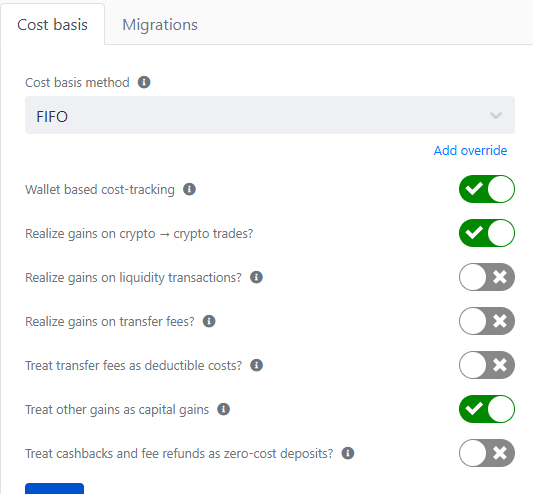Viewport: 533px width, 494px height.
Task: Turn on Treat transfer fees as deductible costs
Action: (487, 365)
